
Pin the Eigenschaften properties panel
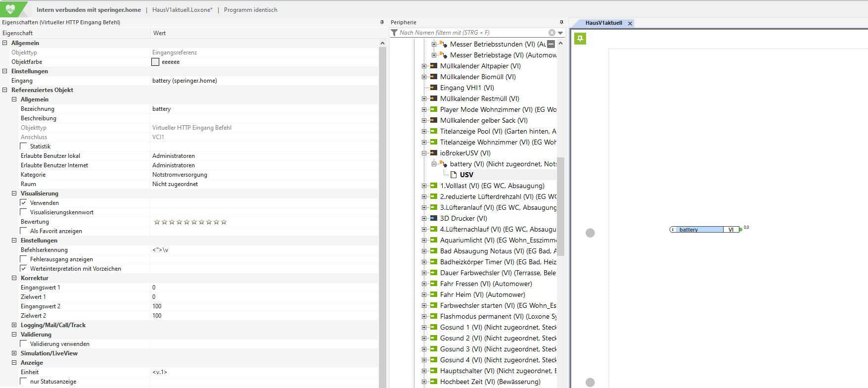click(382, 22)
